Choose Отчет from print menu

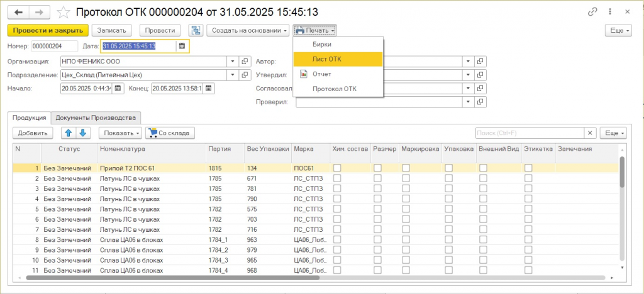point(338,74)
